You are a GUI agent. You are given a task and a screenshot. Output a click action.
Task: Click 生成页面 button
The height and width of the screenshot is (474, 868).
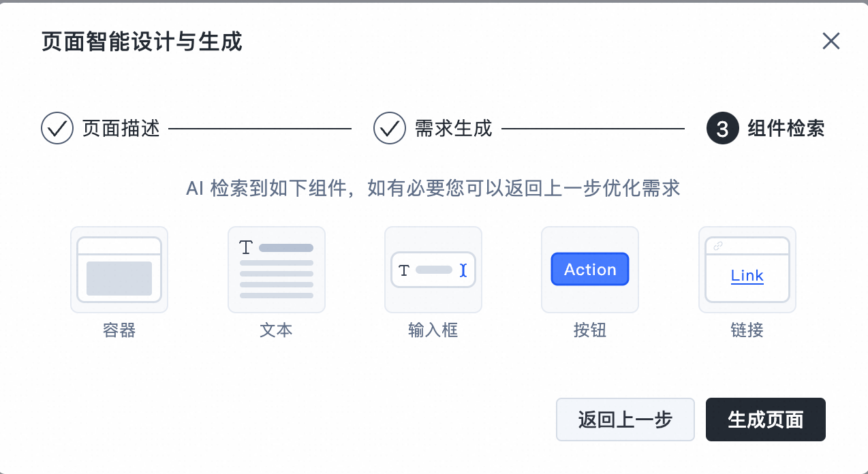[x=766, y=420]
